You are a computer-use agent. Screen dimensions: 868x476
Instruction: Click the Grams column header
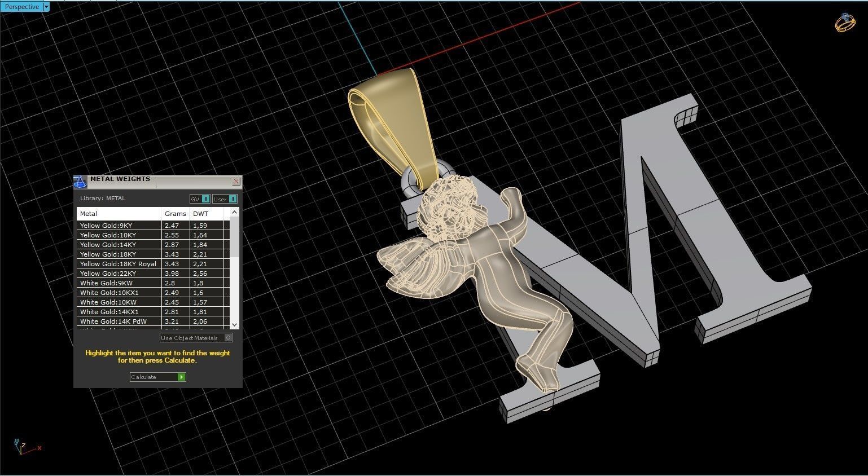[x=175, y=213]
